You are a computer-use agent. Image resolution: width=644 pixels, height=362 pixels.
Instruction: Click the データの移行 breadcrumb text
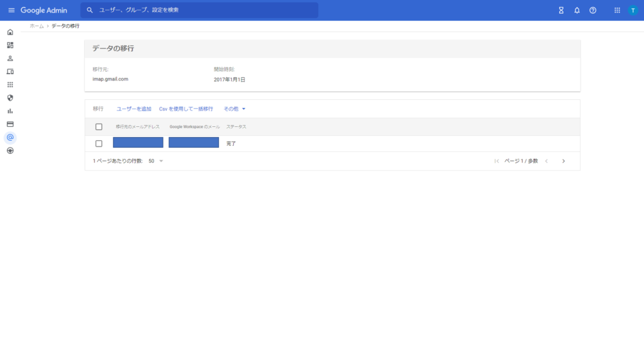click(x=65, y=26)
